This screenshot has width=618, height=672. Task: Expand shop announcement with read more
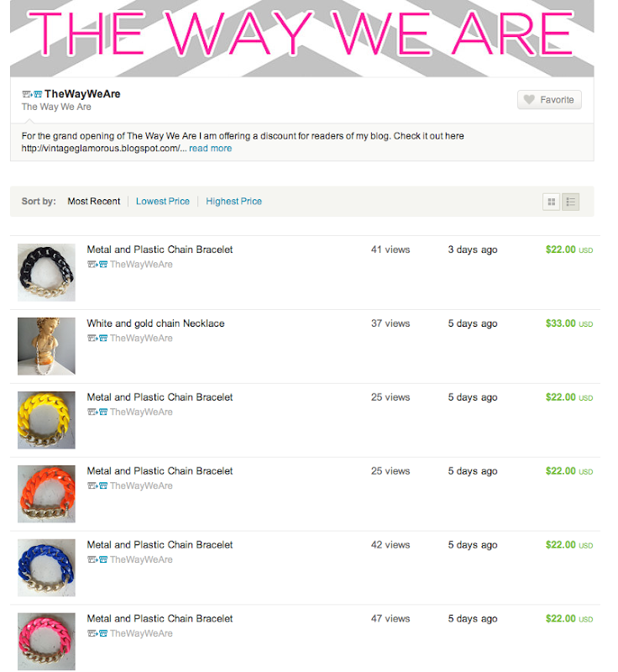coord(210,149)
